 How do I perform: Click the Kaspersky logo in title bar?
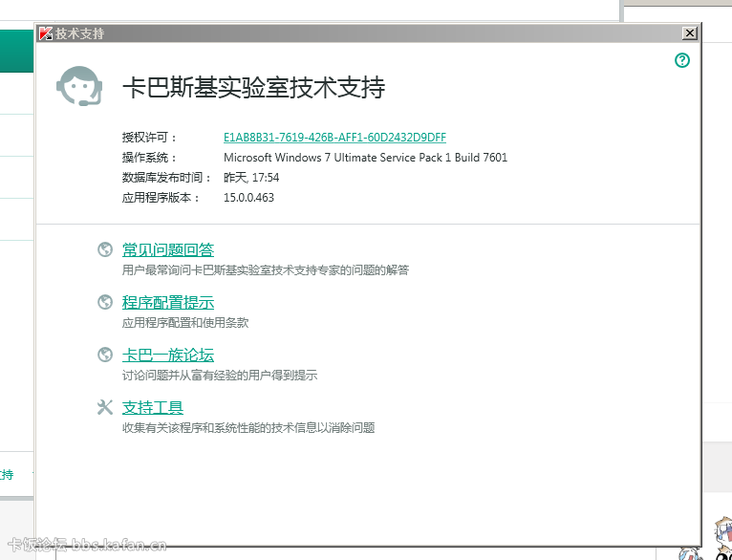[x=45, y=33]
